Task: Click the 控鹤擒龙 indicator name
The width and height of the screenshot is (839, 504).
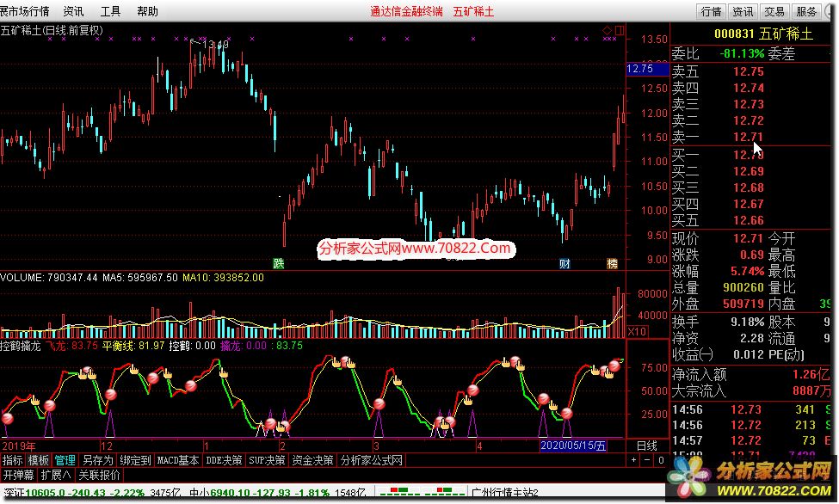Action: click(21, 346)
